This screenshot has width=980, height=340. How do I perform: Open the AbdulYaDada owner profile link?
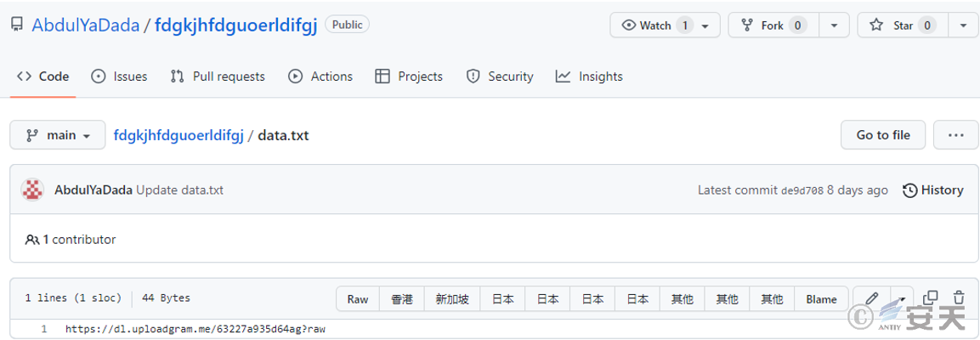(x=85, y=25)
